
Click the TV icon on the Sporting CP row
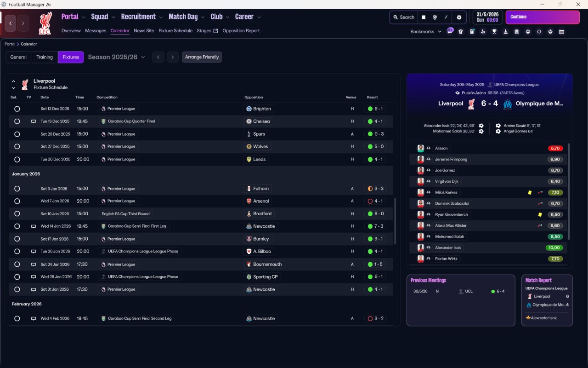click(x=33, y=277)
